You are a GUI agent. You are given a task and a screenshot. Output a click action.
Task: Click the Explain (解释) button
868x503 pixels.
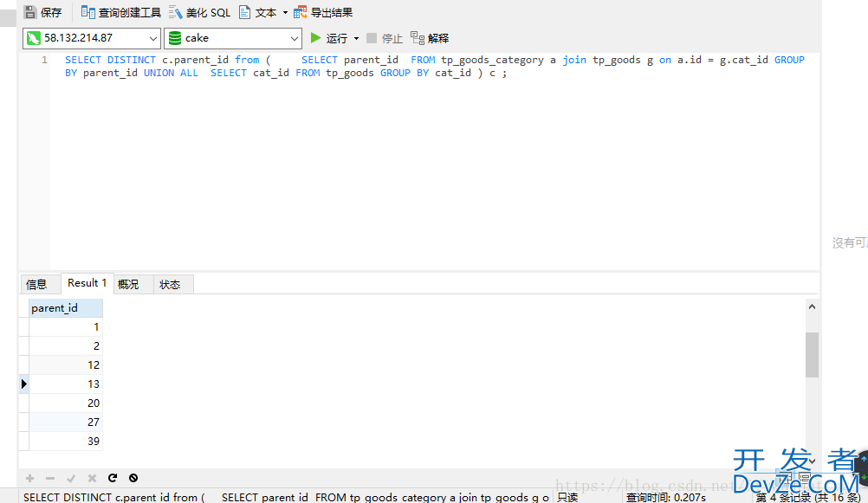pos(430,38)
